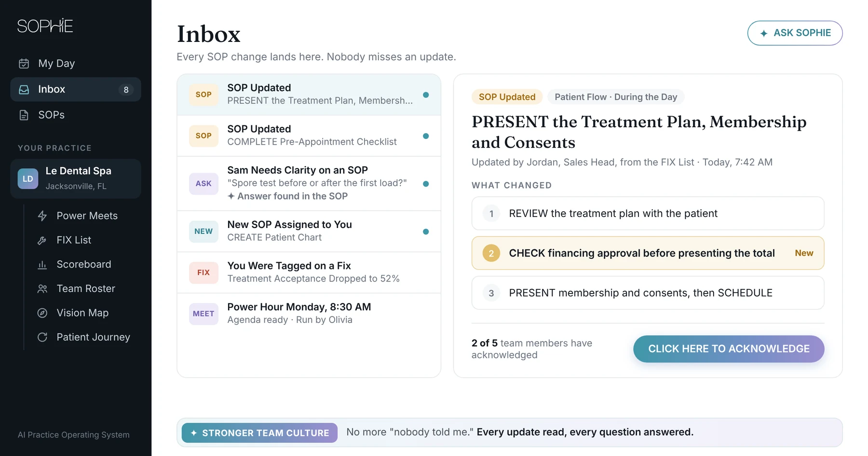Click SOP badge on PRESENT Treatment Plan row

203,94
